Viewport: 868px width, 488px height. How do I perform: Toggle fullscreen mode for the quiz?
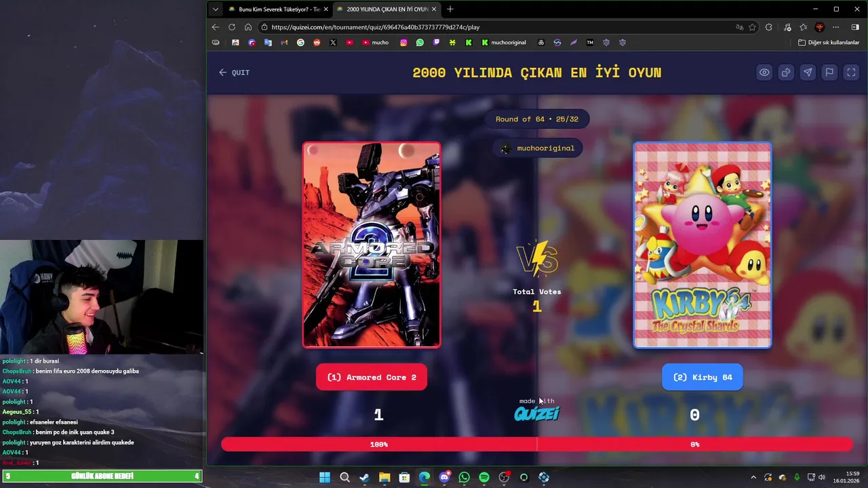[x=851, y=73]
